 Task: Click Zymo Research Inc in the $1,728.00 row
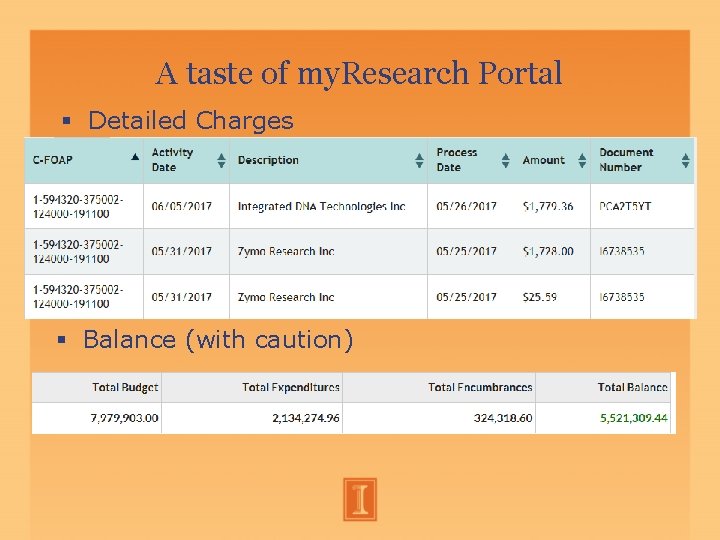(x=286, y=252)
